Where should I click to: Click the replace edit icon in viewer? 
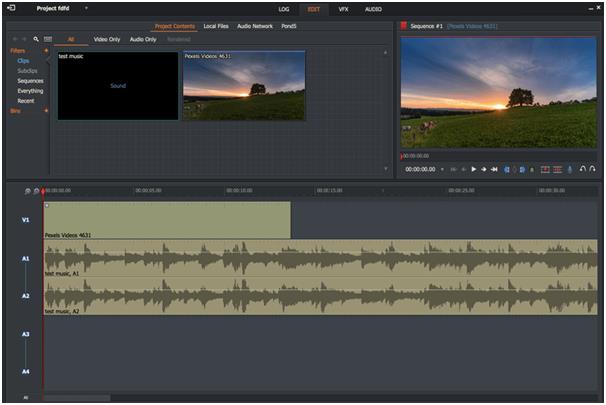545,169
